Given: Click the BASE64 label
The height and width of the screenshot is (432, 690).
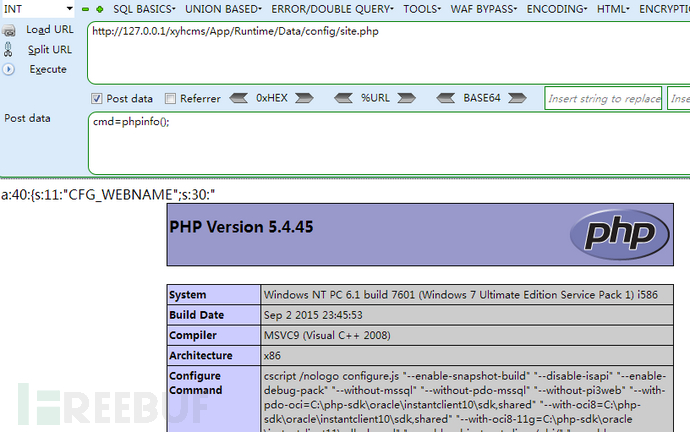Looking at the screenshot, I should (482, 98).
